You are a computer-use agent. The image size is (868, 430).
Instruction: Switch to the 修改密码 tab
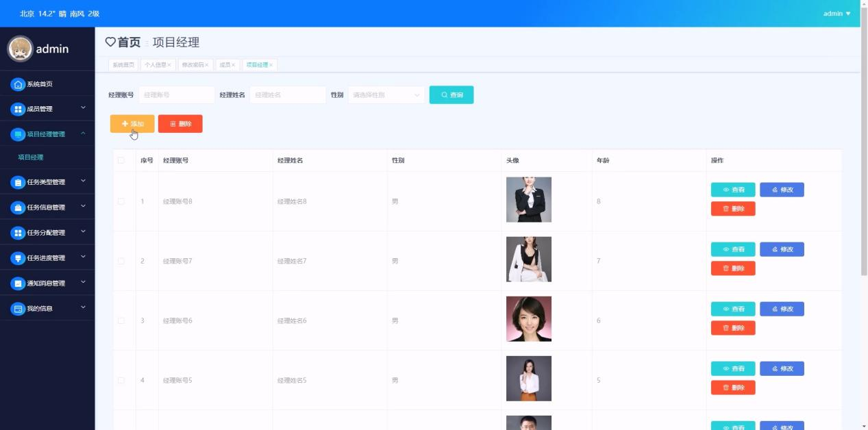pyautogui.click(x=193, y=65)
